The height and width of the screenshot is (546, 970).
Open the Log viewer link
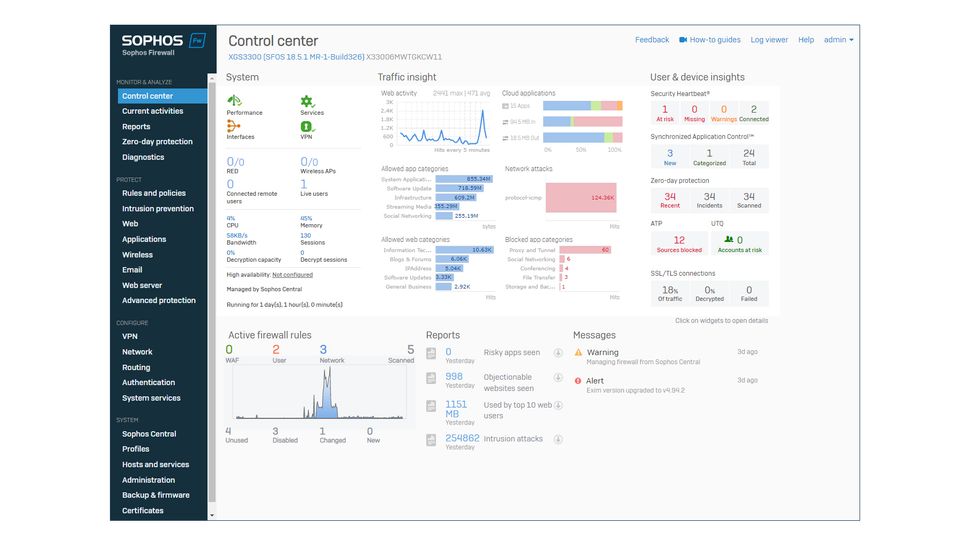(769, 40)
